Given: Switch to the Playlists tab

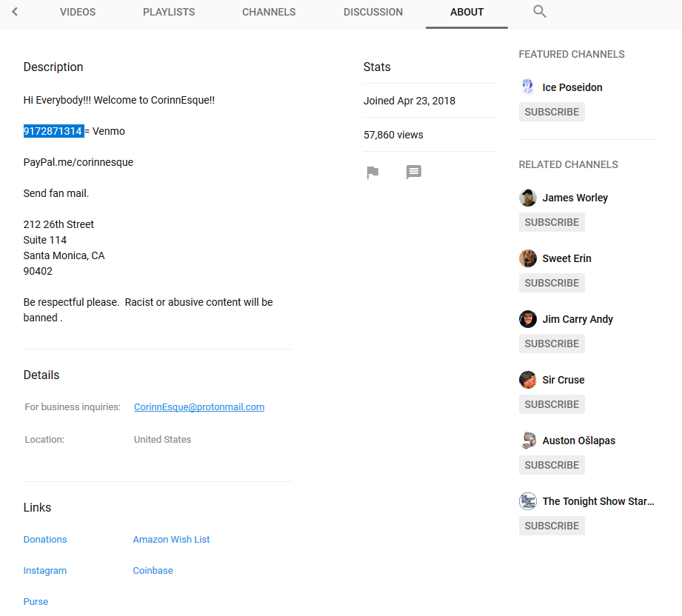Looking at the screenshot, I should click(169, 12).
